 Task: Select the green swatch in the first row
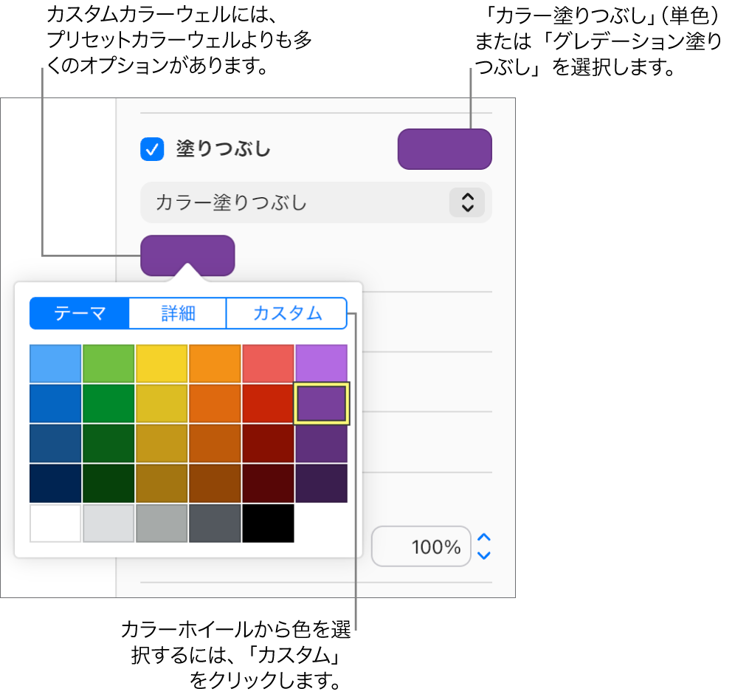[108, 363]
